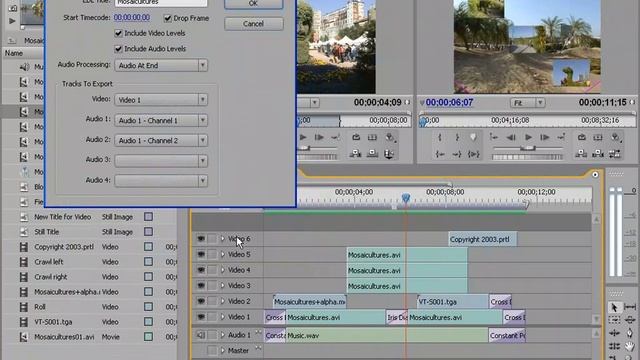Play the sequence in Program monitor
Image resolution: width=640 pixels, height=360 pixels.
[528, 138]
